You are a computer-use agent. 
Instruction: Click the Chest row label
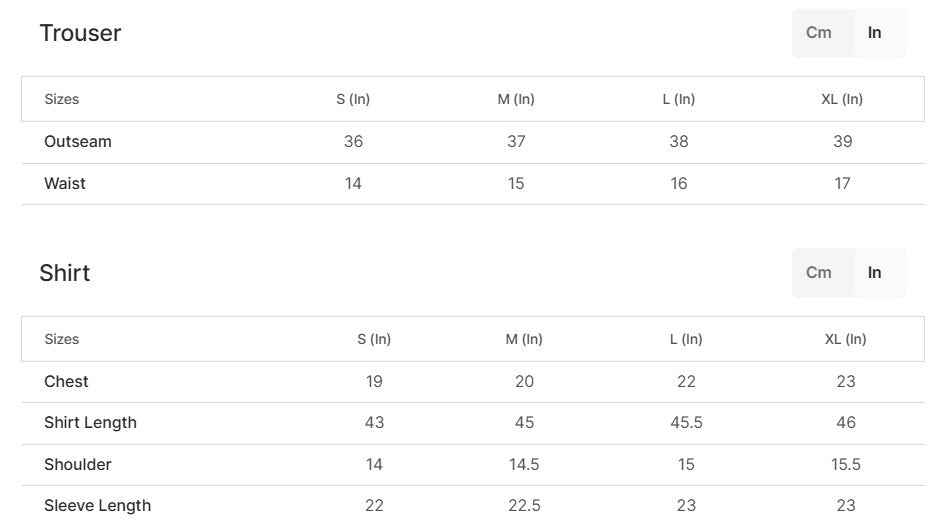click(66, 382)
